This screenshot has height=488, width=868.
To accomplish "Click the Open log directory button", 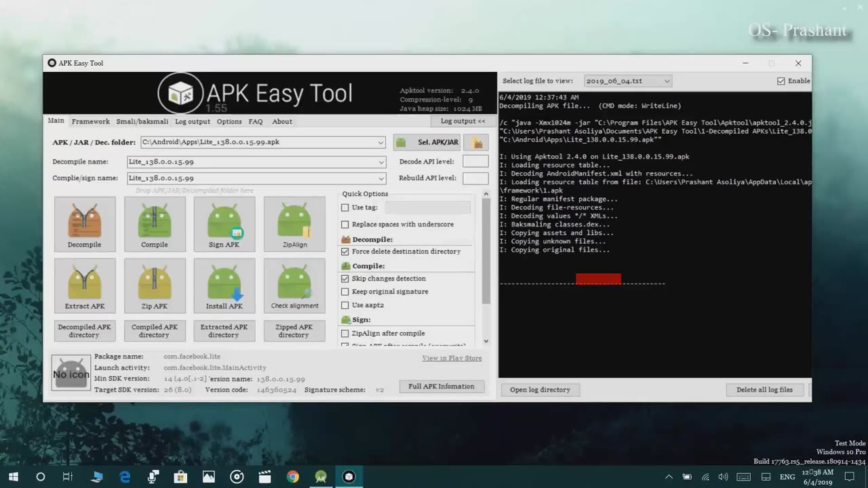I will click(x=540, y=390).
